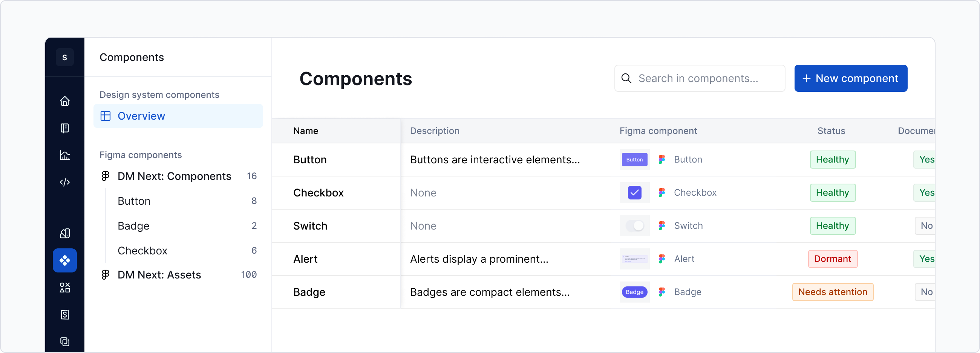Click the Checkbox preview thumbnail
980x353 pixels.
click(634, 193)
